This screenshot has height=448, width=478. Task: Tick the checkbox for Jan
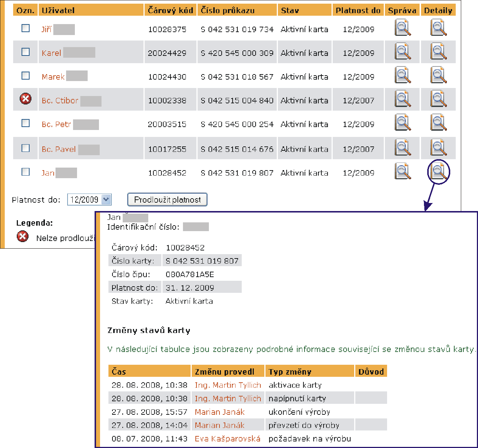[x=26, y=172]
